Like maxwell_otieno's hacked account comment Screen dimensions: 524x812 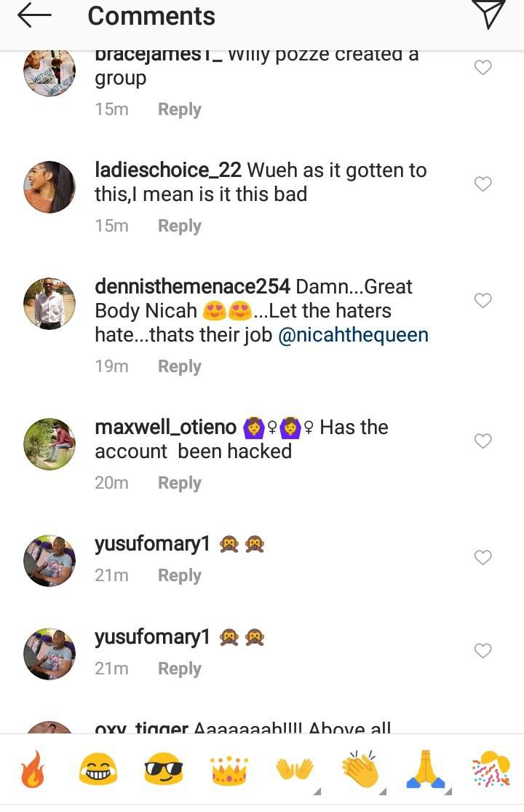click(483, 441)
